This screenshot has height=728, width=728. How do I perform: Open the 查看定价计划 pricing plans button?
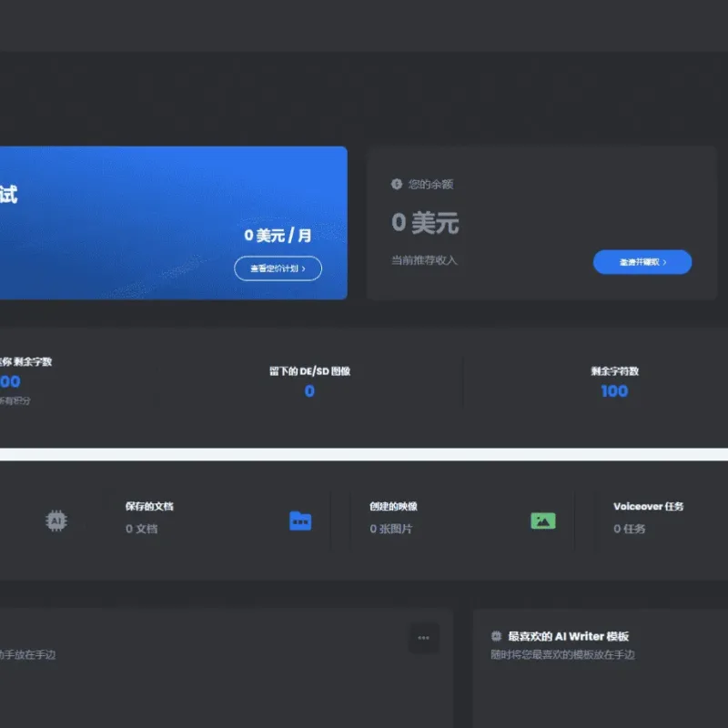278,268
